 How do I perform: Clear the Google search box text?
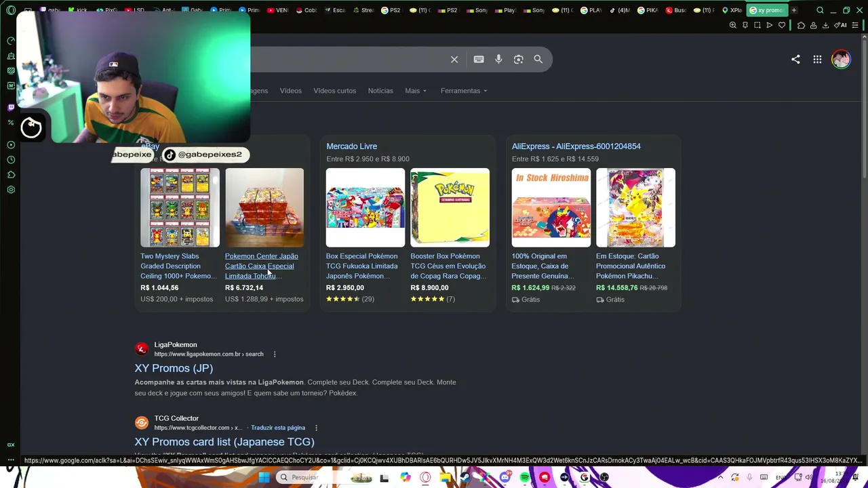pos(454,60)
